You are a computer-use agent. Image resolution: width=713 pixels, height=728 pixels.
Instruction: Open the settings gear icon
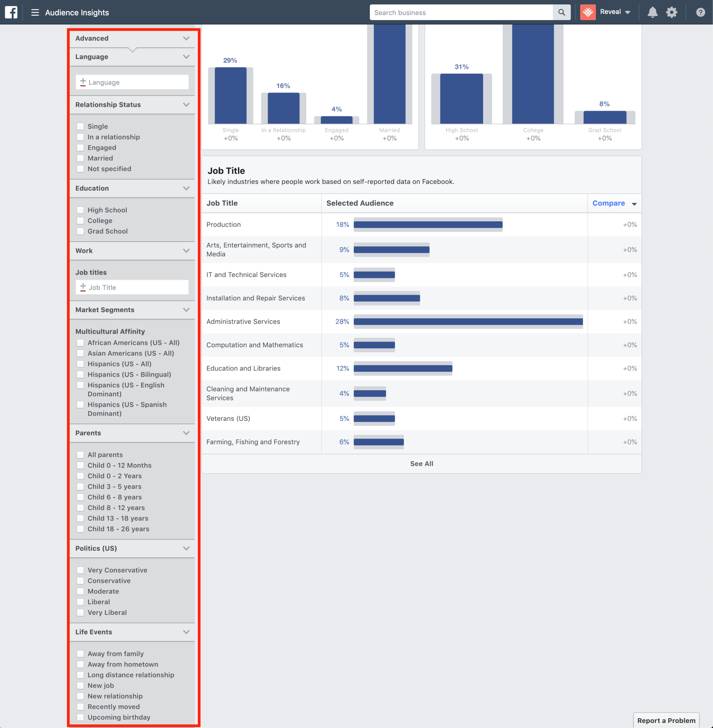[672, 12]
